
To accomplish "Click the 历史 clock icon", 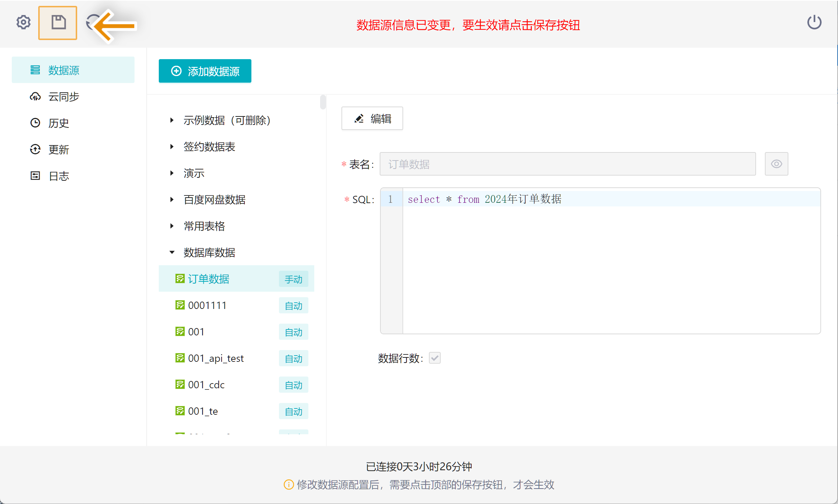I will point(35,123).
